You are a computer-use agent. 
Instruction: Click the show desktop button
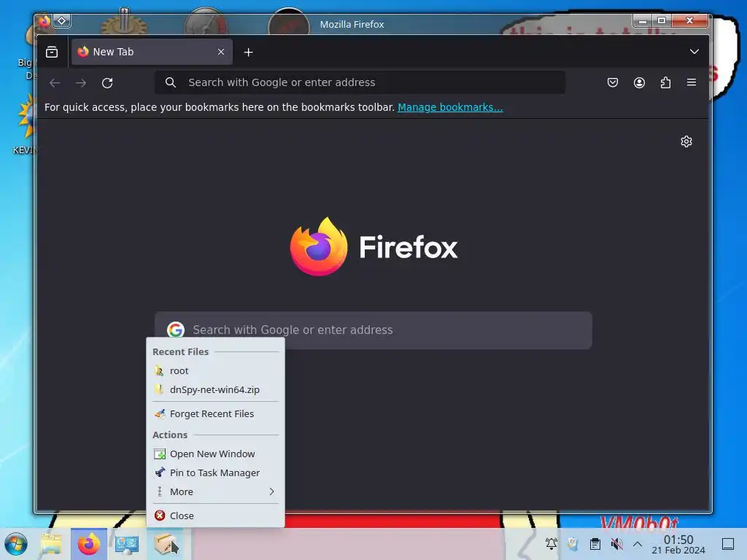(728, 544)
